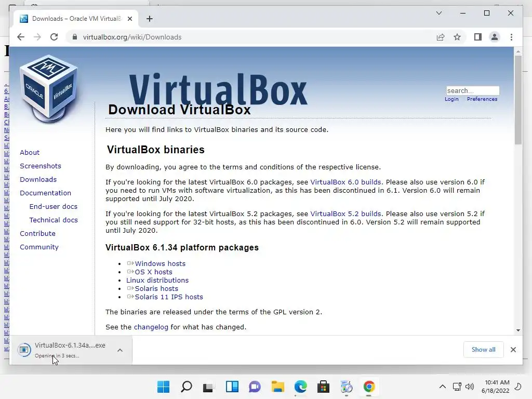Open the network status tray icon

coord(457,387)
